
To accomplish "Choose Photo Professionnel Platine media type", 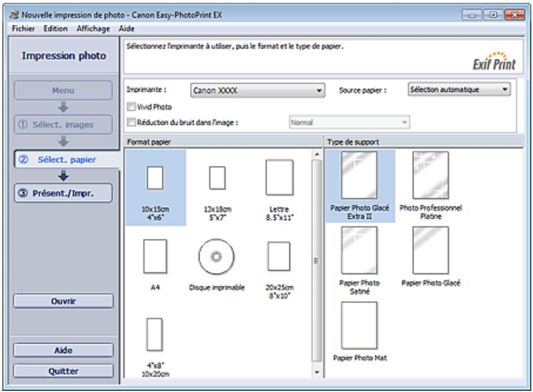I will tap(431, 175).
